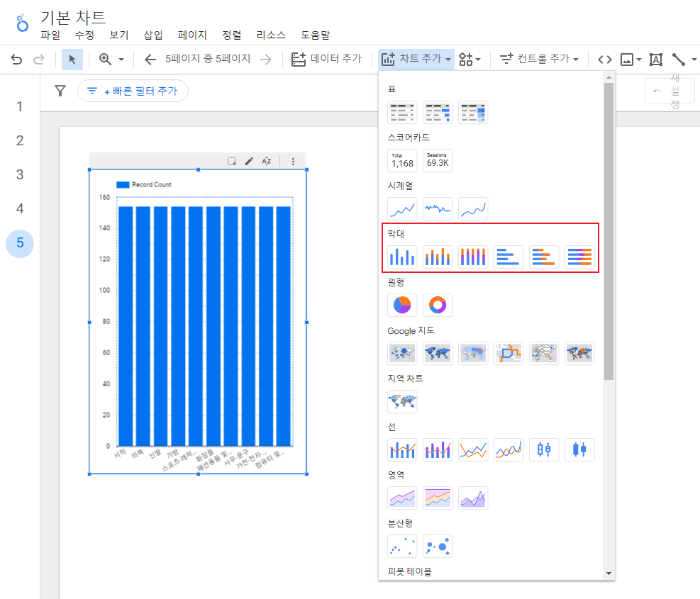This screenshot has height=599, width=700.
Task: Activate the selection mode arrow tool
Action: click(72, 59)
